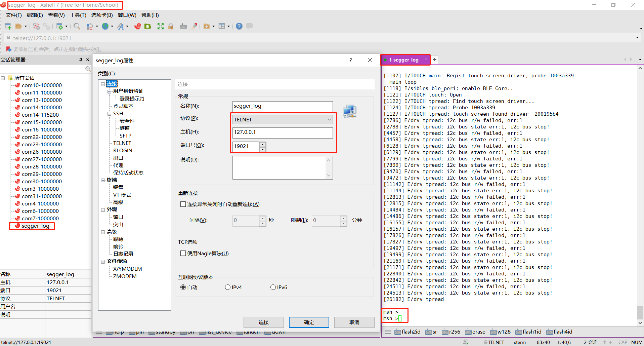Click the script running icon in status bar

[466, 342]
